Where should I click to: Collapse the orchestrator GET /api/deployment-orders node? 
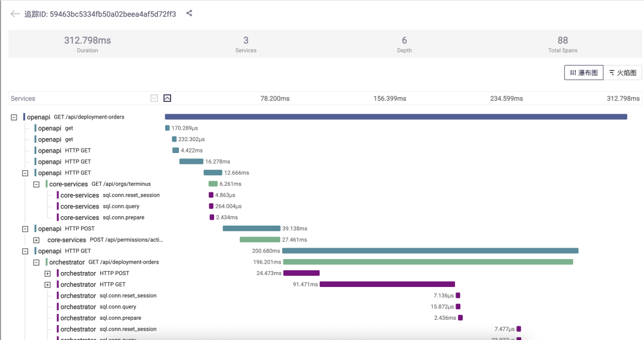point(36,262)
